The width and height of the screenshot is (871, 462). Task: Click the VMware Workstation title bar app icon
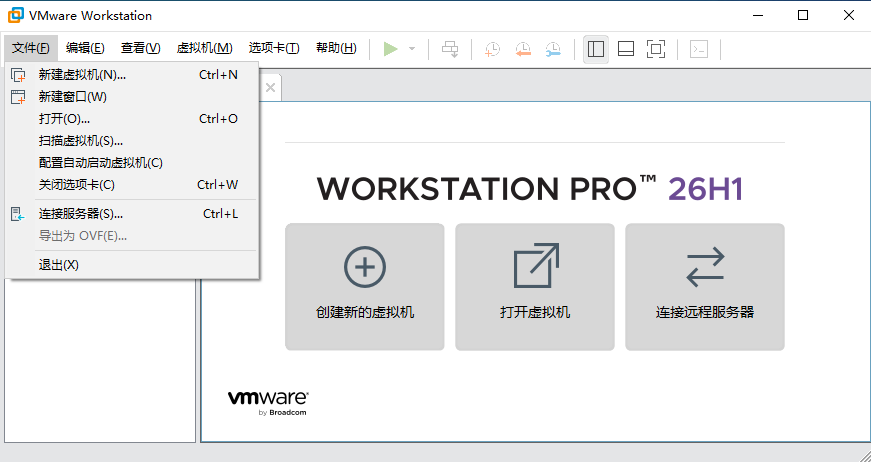[x=16, y=16]
